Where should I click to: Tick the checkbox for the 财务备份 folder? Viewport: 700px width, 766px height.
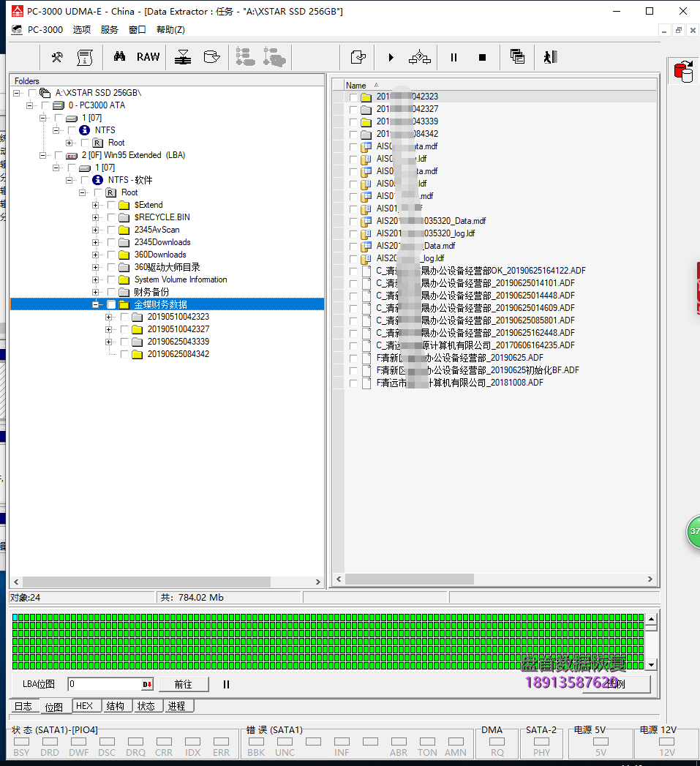tap(111, 292)
